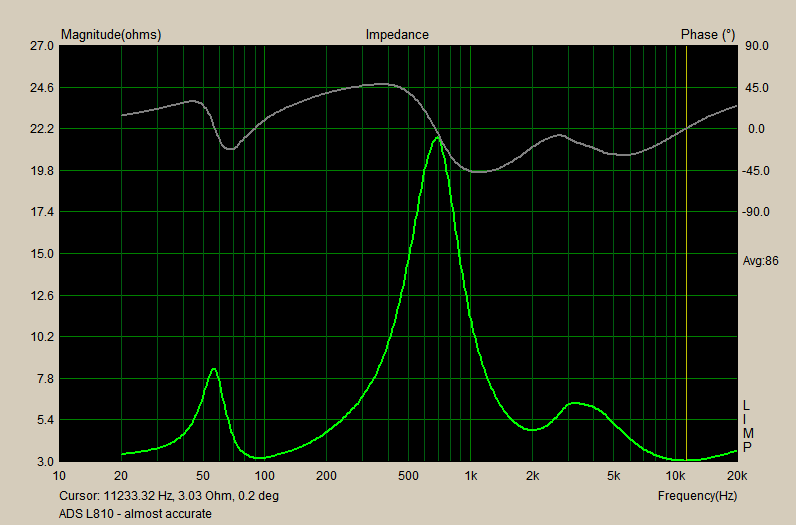Click the "Magnitude(ohms)" axis title

[111, 35]
